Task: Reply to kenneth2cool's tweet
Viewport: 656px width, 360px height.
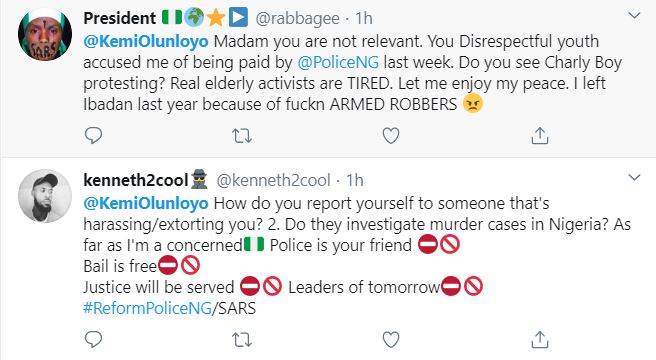Action: tap(93, 339)
